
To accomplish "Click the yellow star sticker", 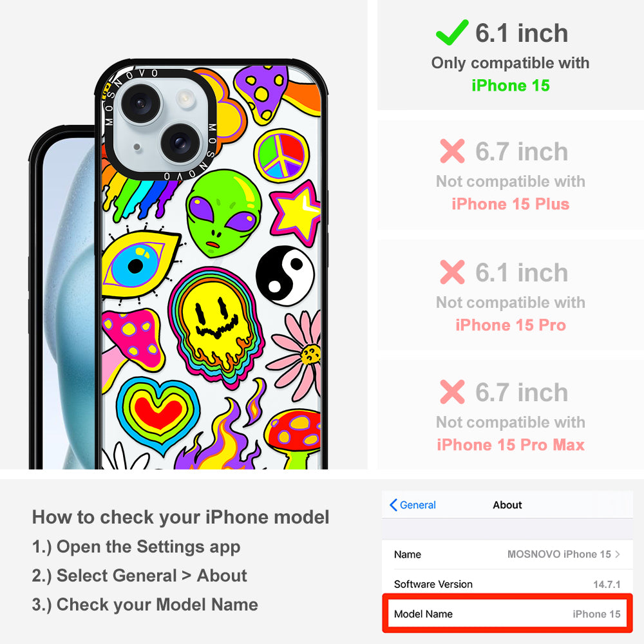I will tap(296, 213).
